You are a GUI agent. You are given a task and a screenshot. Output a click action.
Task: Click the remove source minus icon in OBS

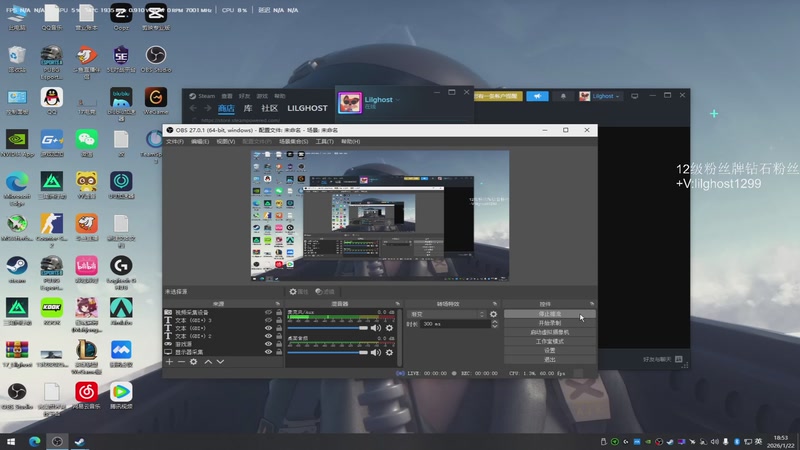pos(181,362)
